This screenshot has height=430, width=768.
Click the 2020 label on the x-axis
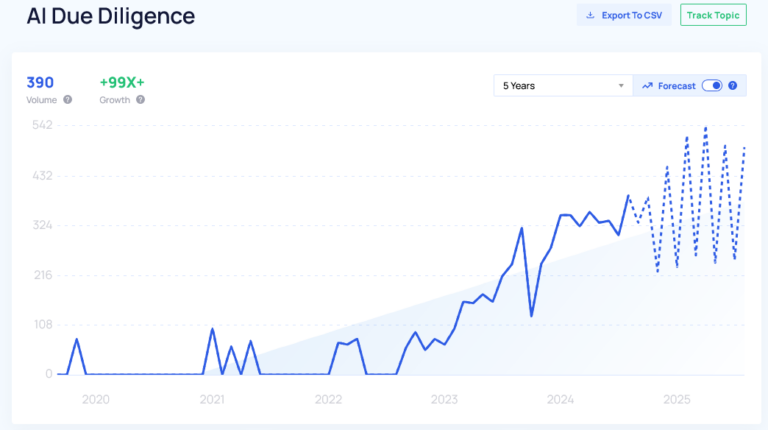(x=95, y=399)
